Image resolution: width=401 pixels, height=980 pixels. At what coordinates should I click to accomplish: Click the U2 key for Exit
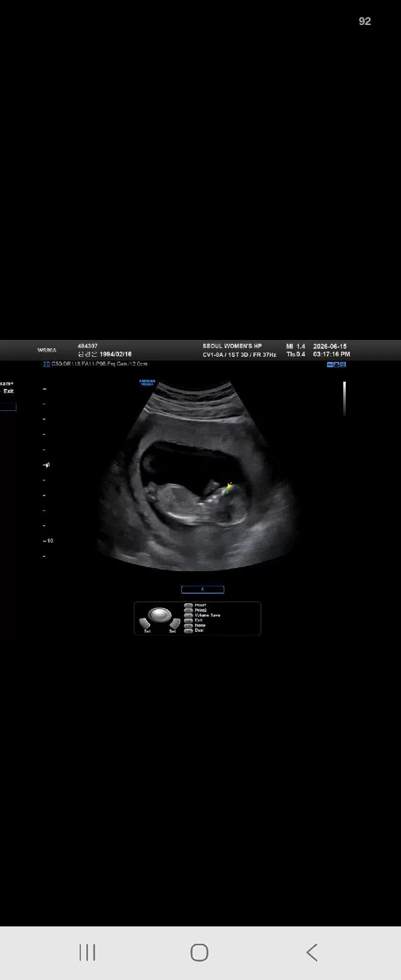(x=188, y=621)
